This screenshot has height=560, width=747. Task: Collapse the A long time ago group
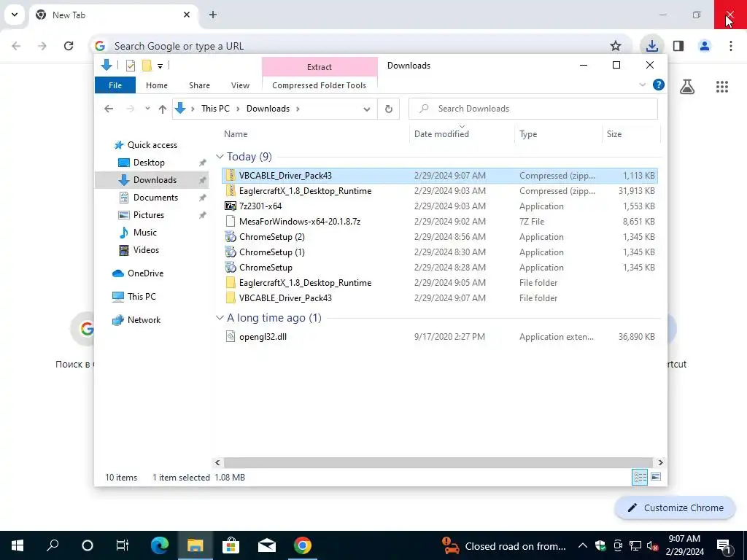(220, 318)
